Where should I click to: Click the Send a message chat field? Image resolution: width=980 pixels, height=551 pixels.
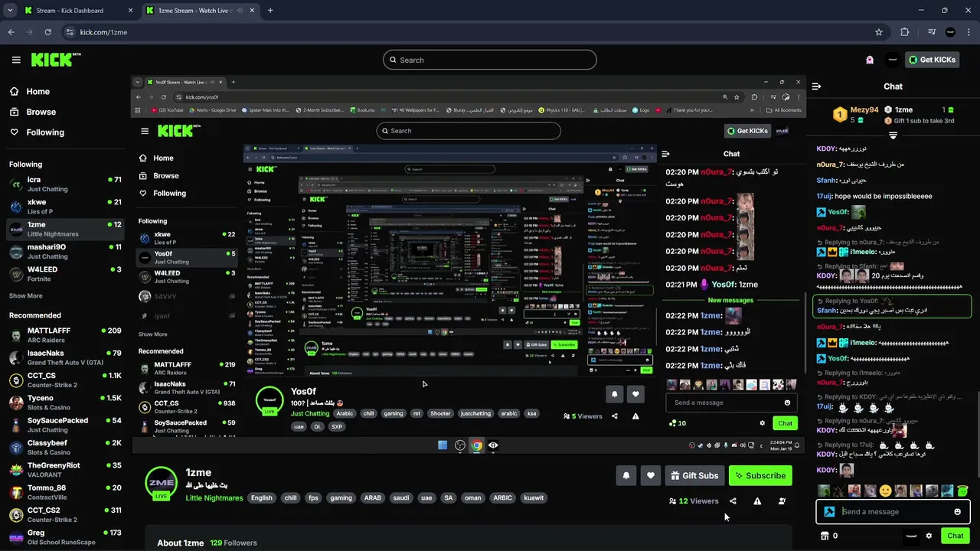coord(893,512)
